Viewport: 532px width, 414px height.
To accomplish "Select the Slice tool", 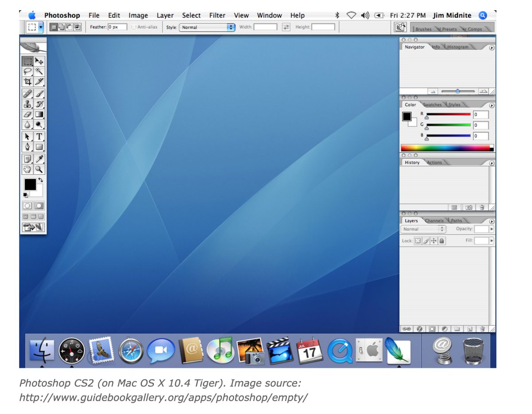I will point(39,81).
